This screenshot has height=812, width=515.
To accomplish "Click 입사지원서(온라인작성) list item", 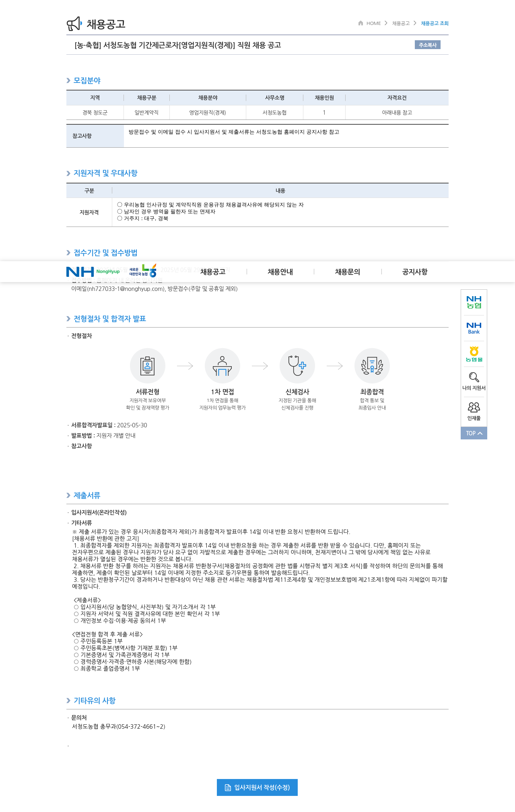I will click(99, 512).
